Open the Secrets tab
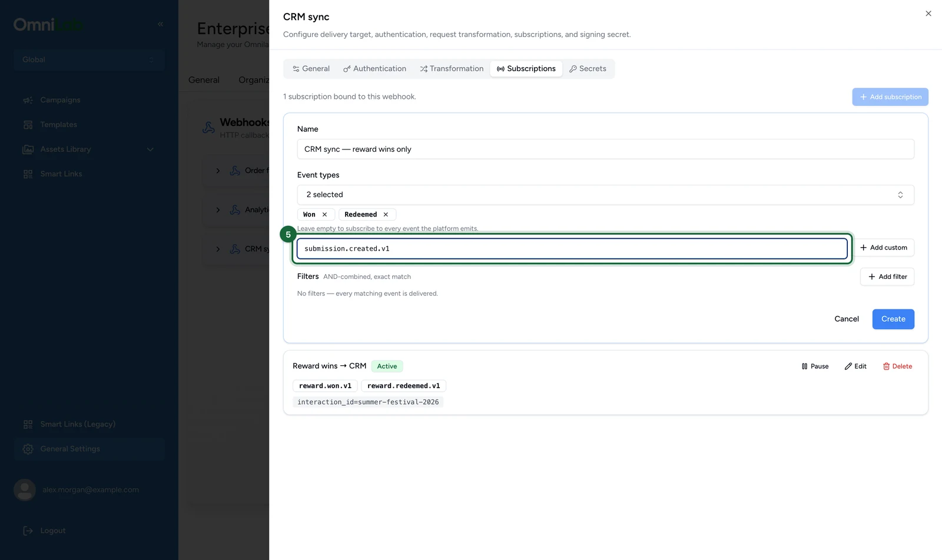Viewport: 942px width, 560px height. (x=588, y=69)
